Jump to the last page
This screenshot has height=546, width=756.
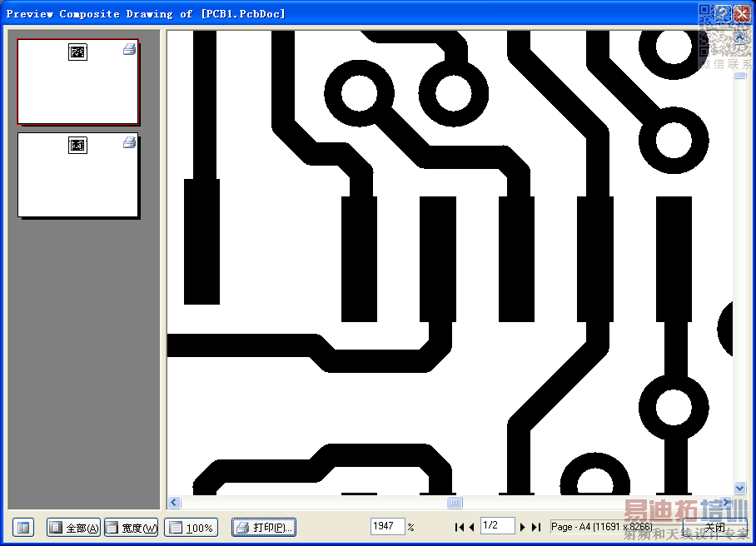click(536, 527)
